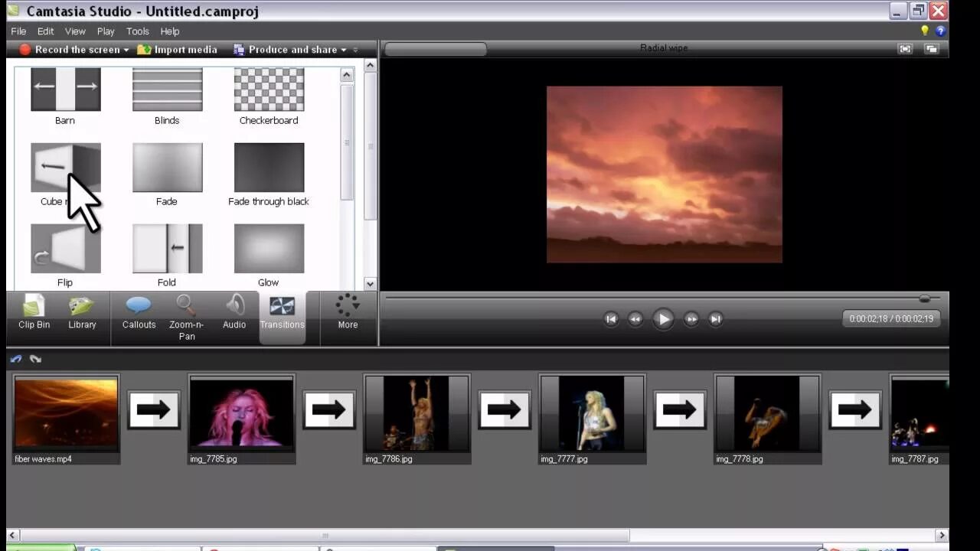Select the Flip transition

(65, 249)
